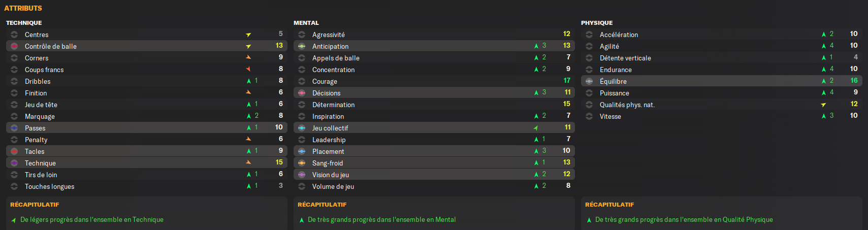Image resolution: width=868 pixels, height=230 pixels.
Task: Click the orange icon beside Sang-froid
Action: pos(302,163)
